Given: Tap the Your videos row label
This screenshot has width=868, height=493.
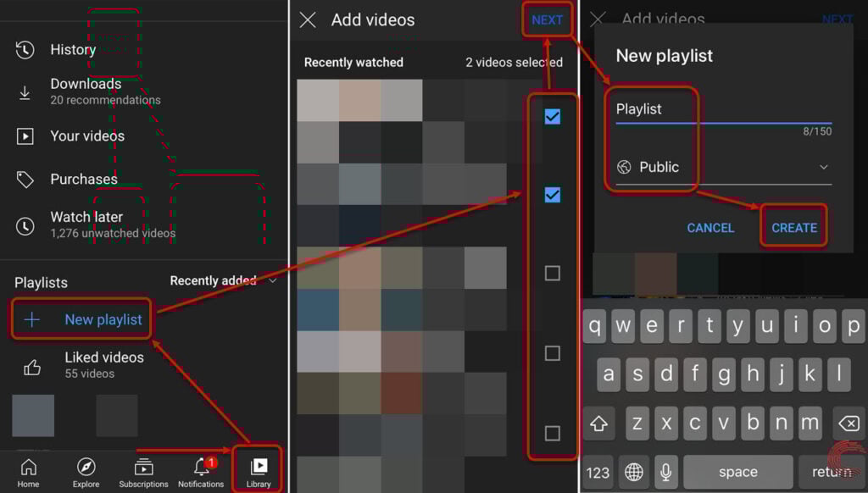Looking at the screenshot, I should 87,136.
